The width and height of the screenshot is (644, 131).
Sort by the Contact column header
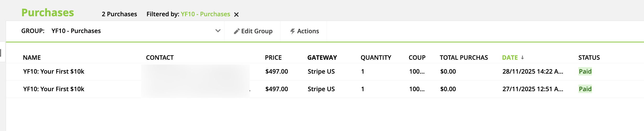pos(160,58)
